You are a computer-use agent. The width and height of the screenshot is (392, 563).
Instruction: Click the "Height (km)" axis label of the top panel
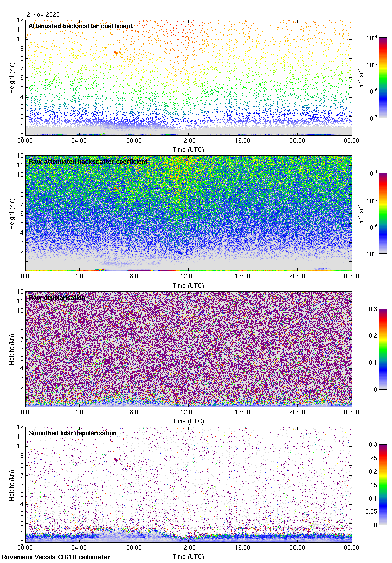[11, 78]
